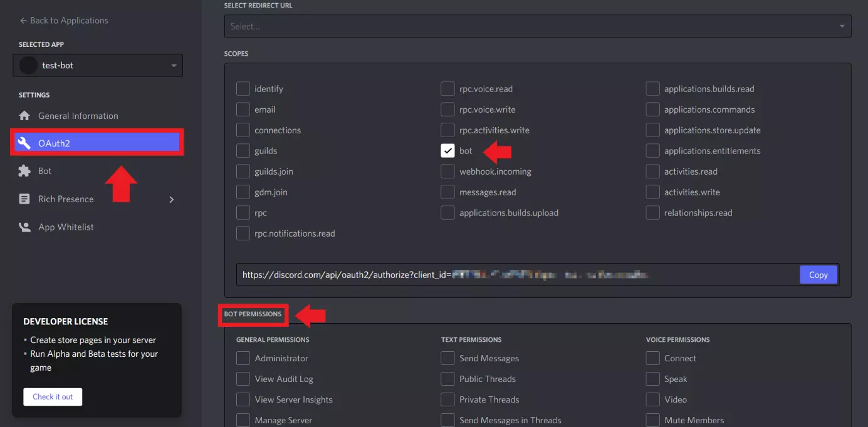Enable the applications.entitlements scope checkbox

click(x=653, y=151)
